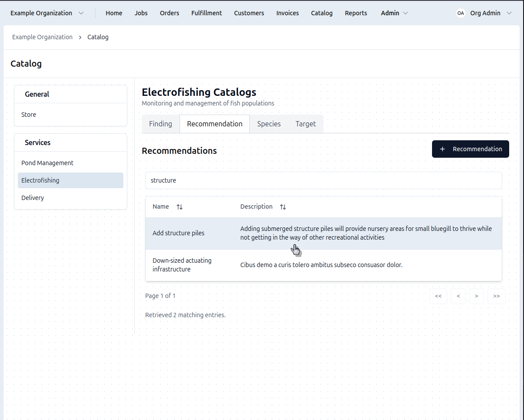Image resolution: width=524 pixels, height=420 pixels.
Task: Open the Store item under General
Action: (x=29, y=115)
